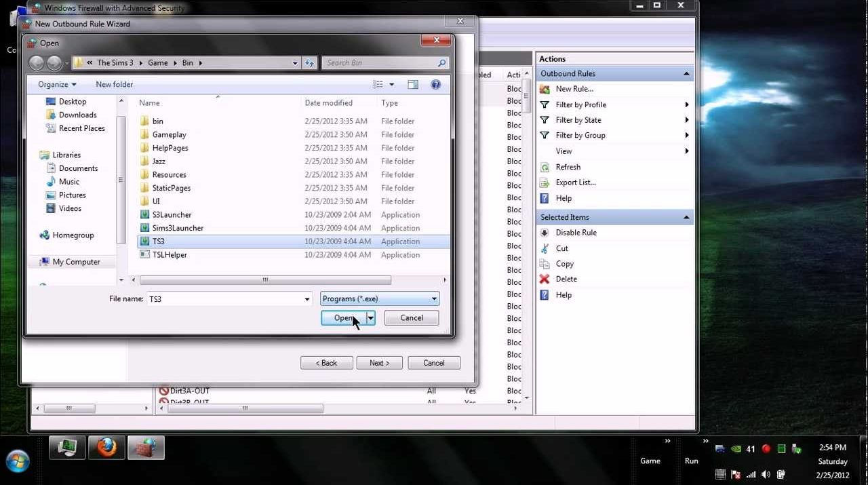The height and width of the screenshot is (485, 868).
Task: Select the Sims3Launcher application file
Action: 177,229
